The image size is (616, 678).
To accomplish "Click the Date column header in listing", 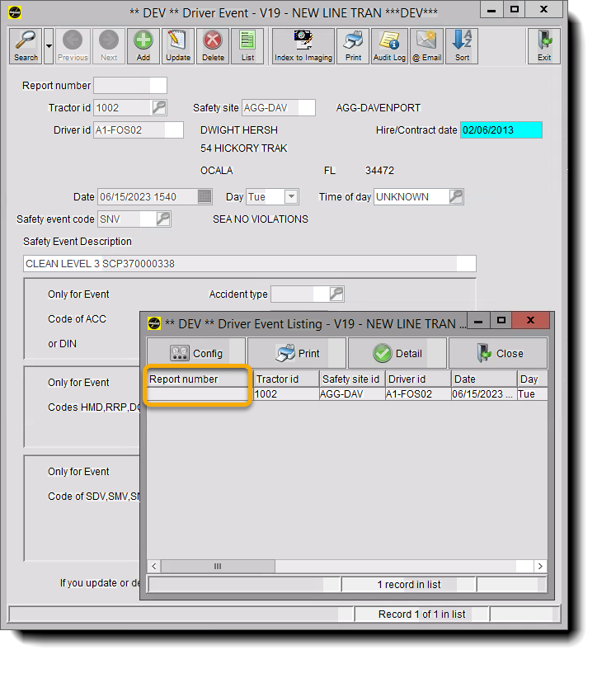I will [x=484, y=379].
